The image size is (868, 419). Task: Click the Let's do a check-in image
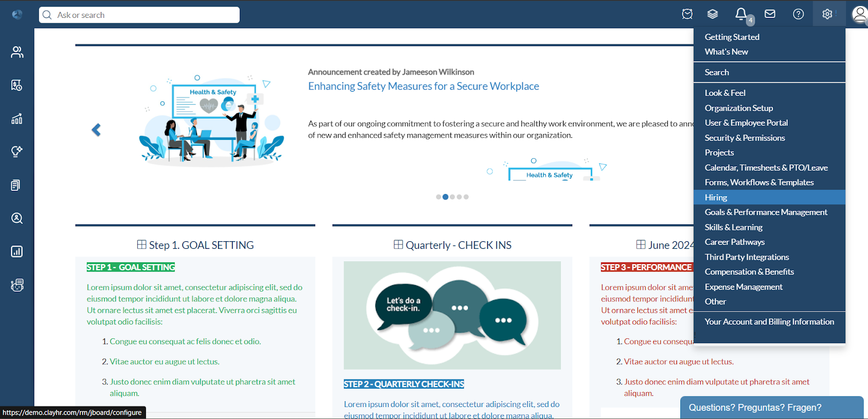tap(452, 315)
